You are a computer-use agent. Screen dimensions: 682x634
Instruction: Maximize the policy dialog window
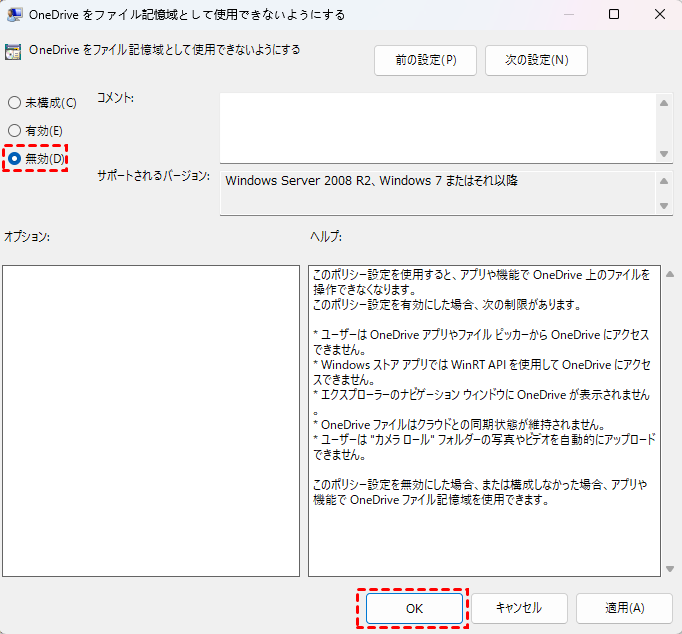coord(614,14)
